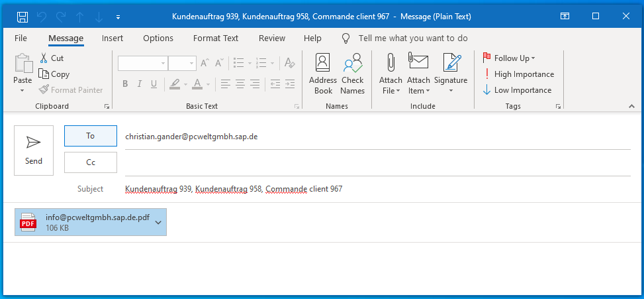Open the Format Text tab
This screenshot has height=299, width=644.
click(216, 38)
